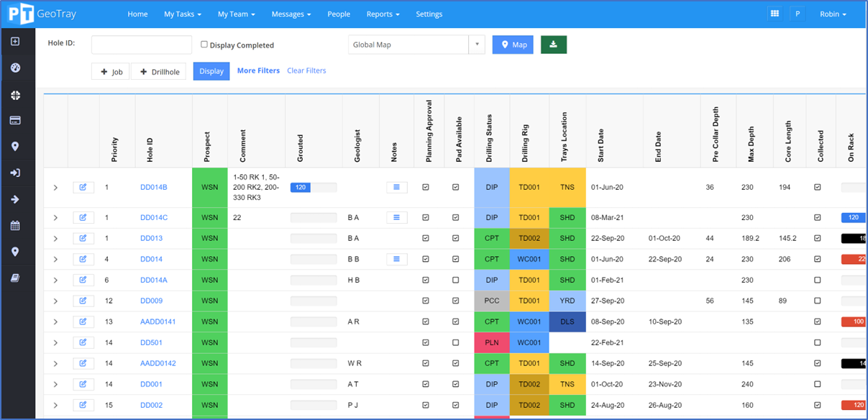Open the My Tasks menu
The width and height of the screenshot is (868, 420).
[x=182, y=13]
